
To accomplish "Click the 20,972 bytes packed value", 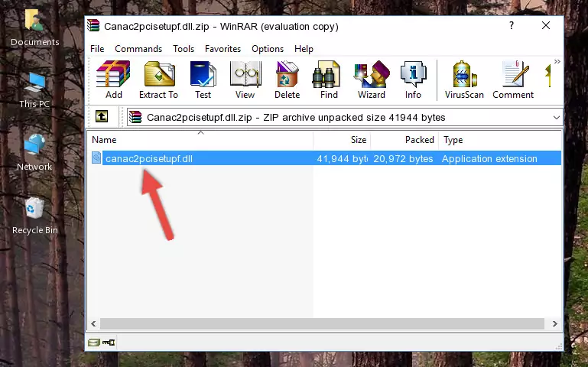I will (x=403, y=158).
